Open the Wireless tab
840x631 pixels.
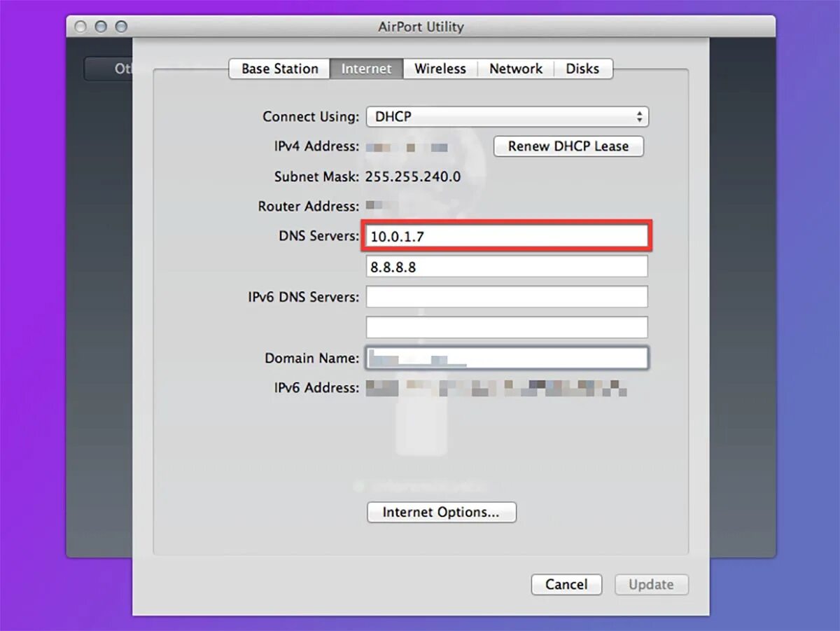point(440,69)
